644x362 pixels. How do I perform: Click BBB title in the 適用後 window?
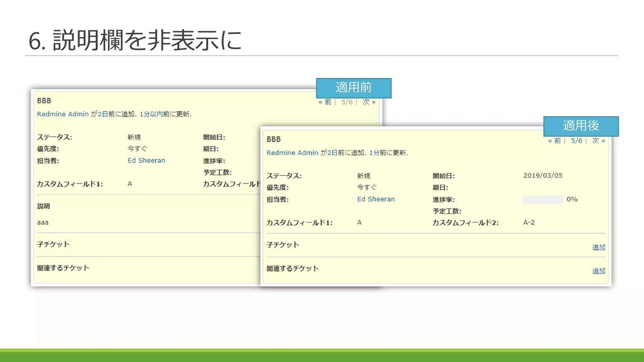274,140
